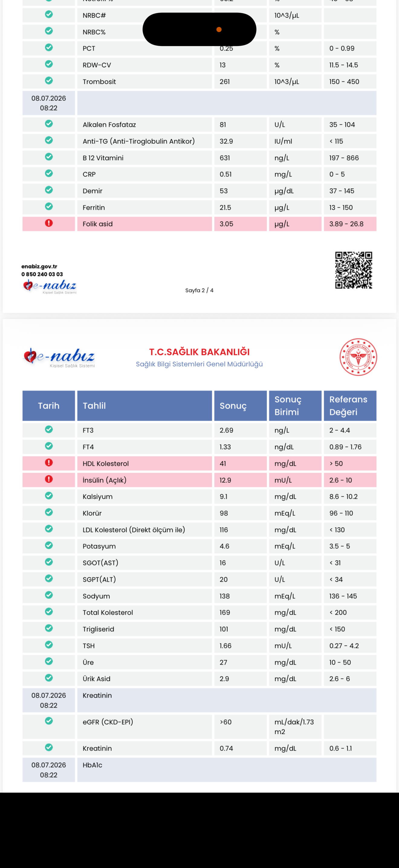Viewport: 399px width, 868px height.
Task: Click the Tahlil column header
Action: (145, 406)
